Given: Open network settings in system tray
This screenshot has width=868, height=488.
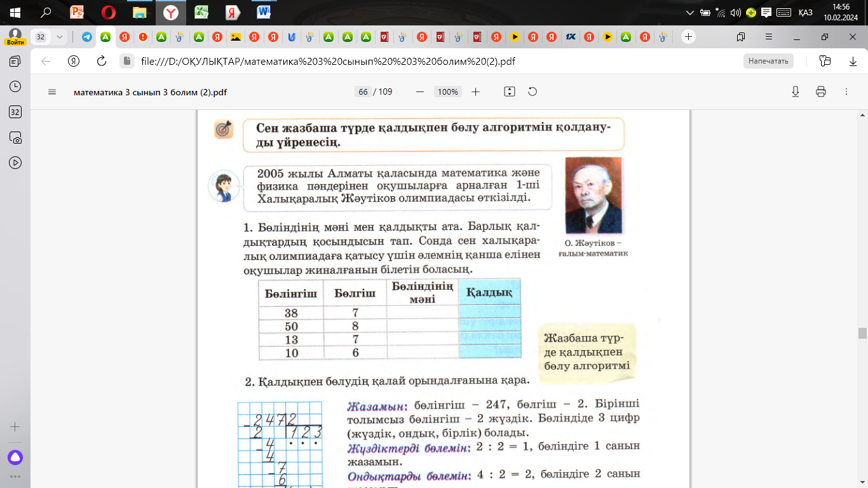Looking at the screenshot, I should pos(721,12).
